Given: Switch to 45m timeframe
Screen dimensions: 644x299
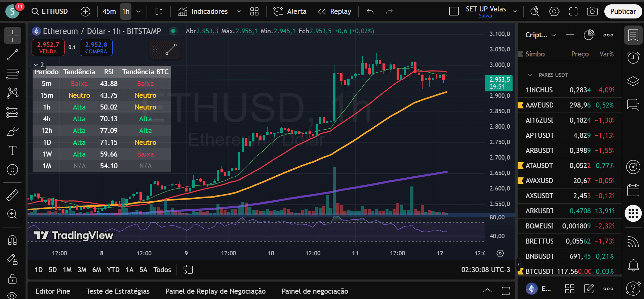Looking at the screenshot, I should [x=109, y=11].
